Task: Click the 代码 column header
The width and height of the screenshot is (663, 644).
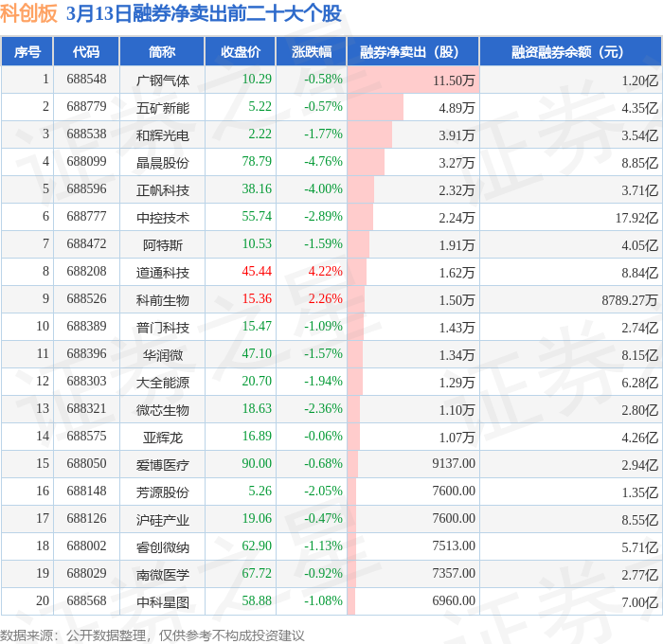Action: tap(86, 51)
